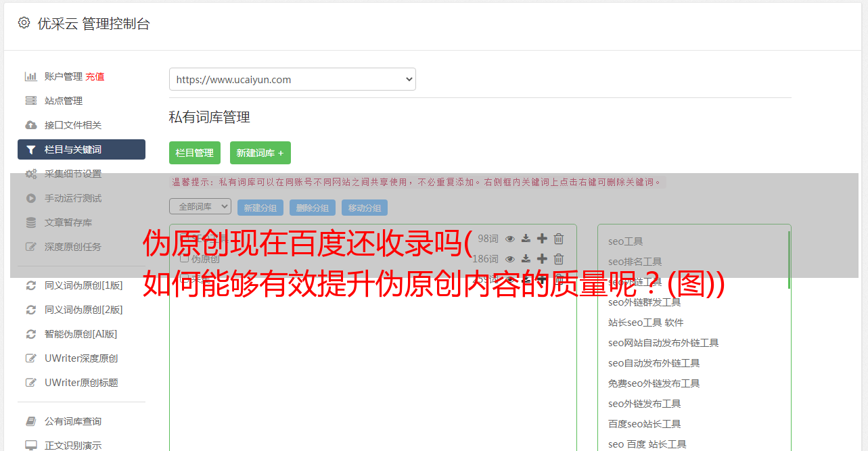Click the red 充值 link
Image resolution: width=868 pixels, height=451 pixels.
(x=95, y=76)
